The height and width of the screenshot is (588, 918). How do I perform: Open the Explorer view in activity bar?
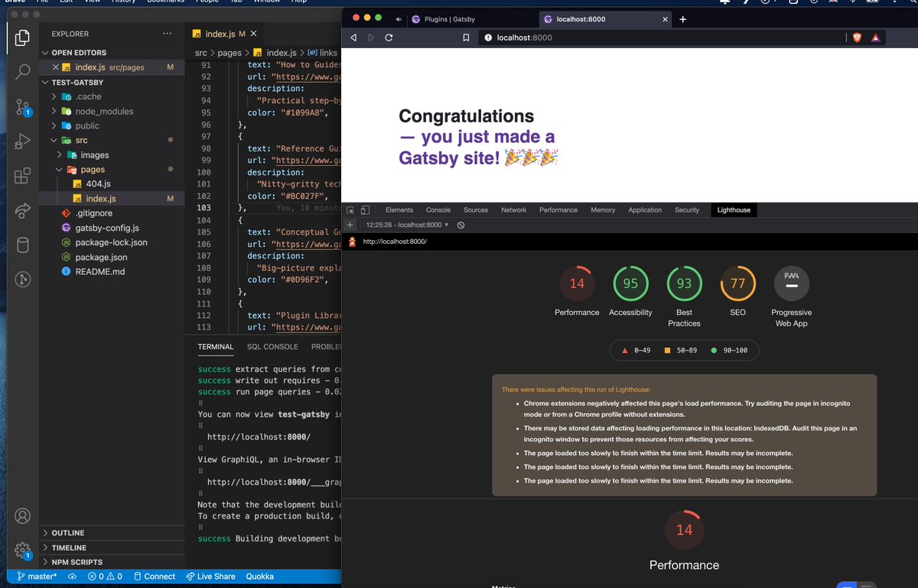(x=22, y=36)
